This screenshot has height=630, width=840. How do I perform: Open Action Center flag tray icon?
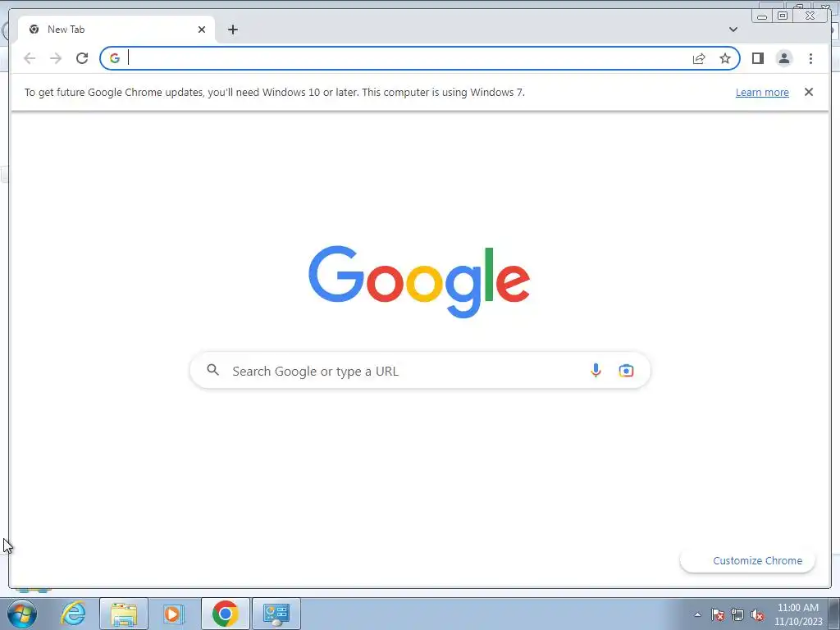tap(718, 615)
